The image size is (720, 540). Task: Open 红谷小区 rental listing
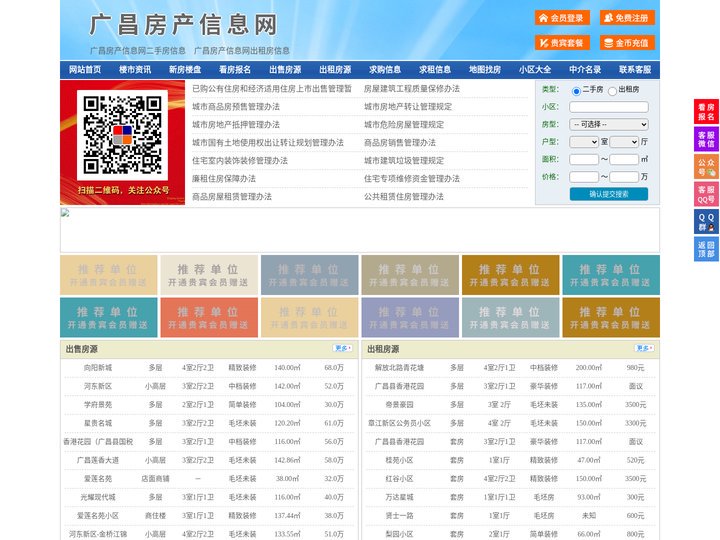click(x=399, y=478)
